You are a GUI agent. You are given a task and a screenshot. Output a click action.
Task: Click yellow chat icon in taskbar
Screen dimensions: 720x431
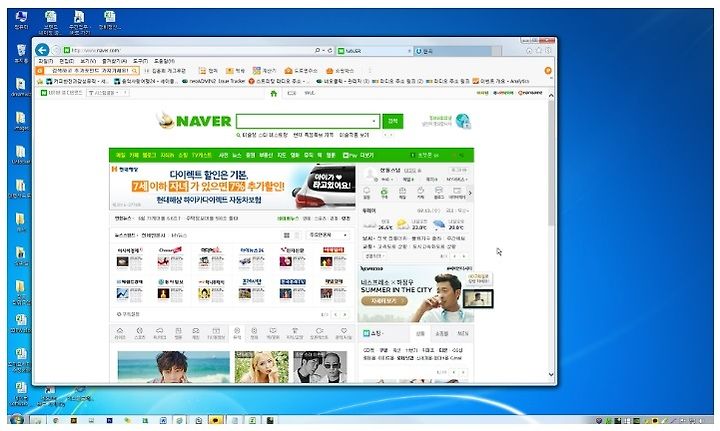tap(215, 420)
